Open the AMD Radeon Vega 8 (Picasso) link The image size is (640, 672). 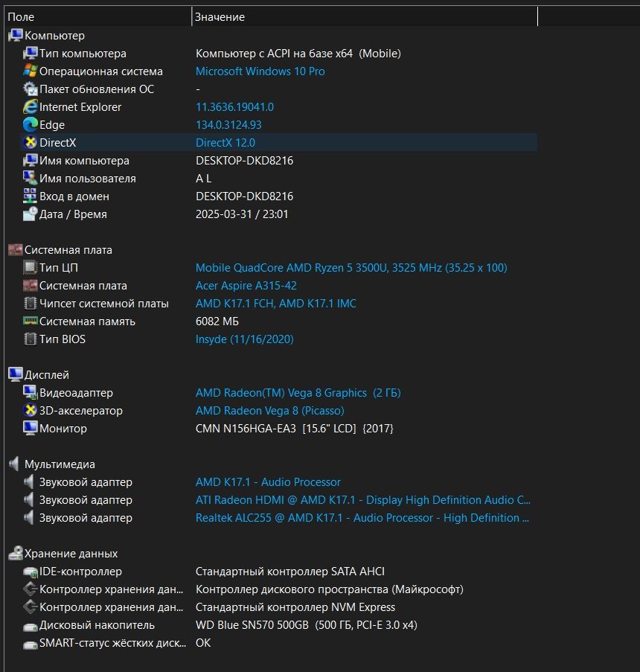click(x=269, y=410)
